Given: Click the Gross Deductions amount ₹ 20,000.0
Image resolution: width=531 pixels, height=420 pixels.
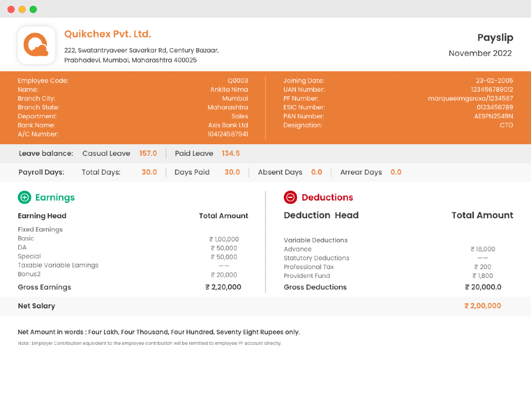Looking at the screenshot, I should [483, 287].
